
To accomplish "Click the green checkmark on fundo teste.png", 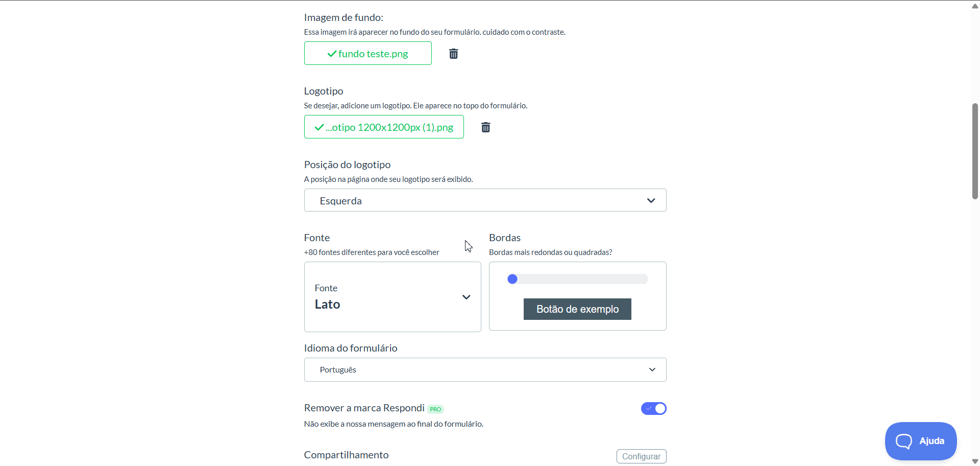I will tap(332, 54).
